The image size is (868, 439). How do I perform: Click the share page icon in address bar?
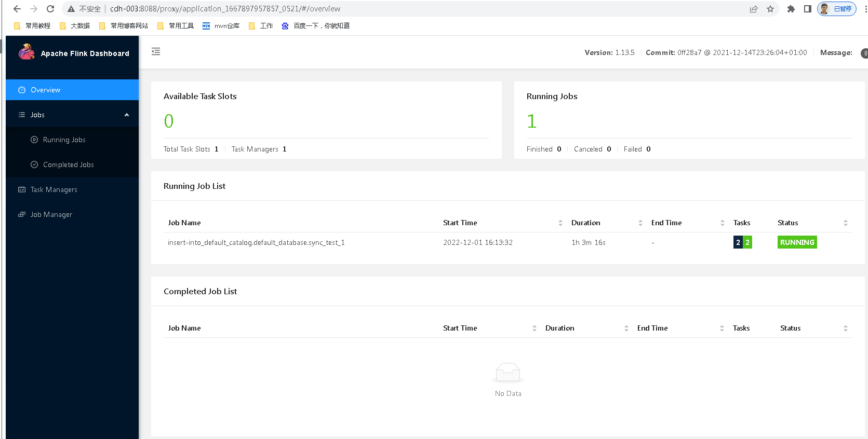point(754,9)
